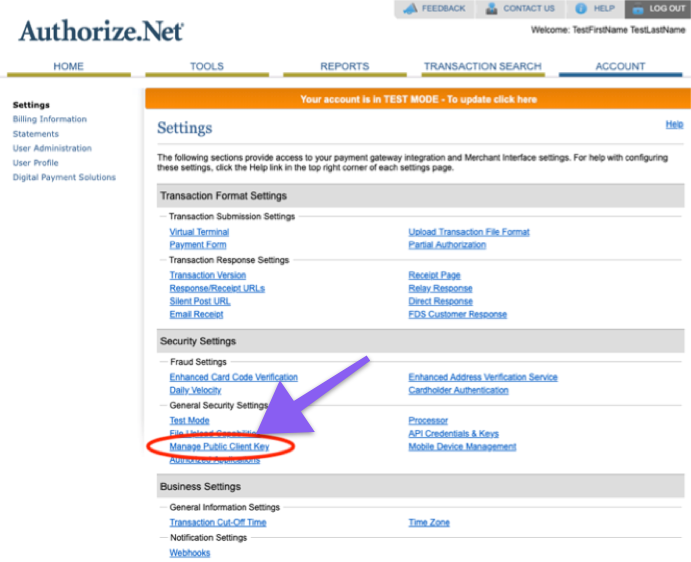Open the Receipt Page link
This screenshot has height=562, width=691.
[x=435, y=275]
